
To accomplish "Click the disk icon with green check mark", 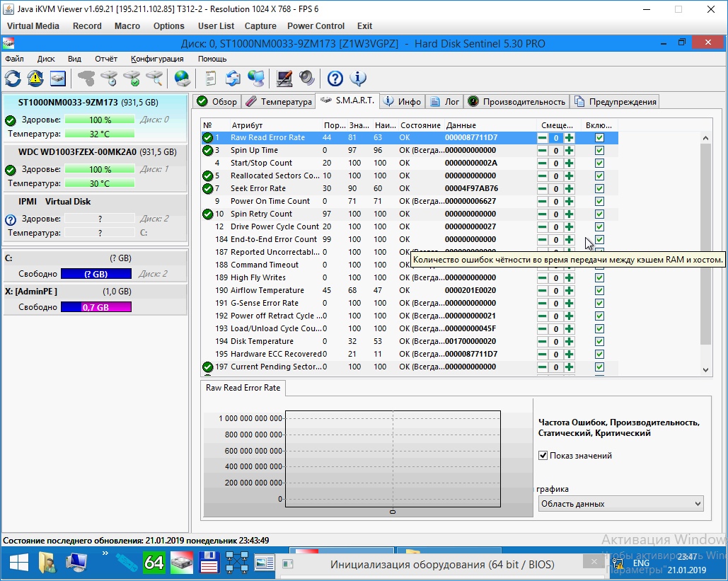I will pos(132,79).
